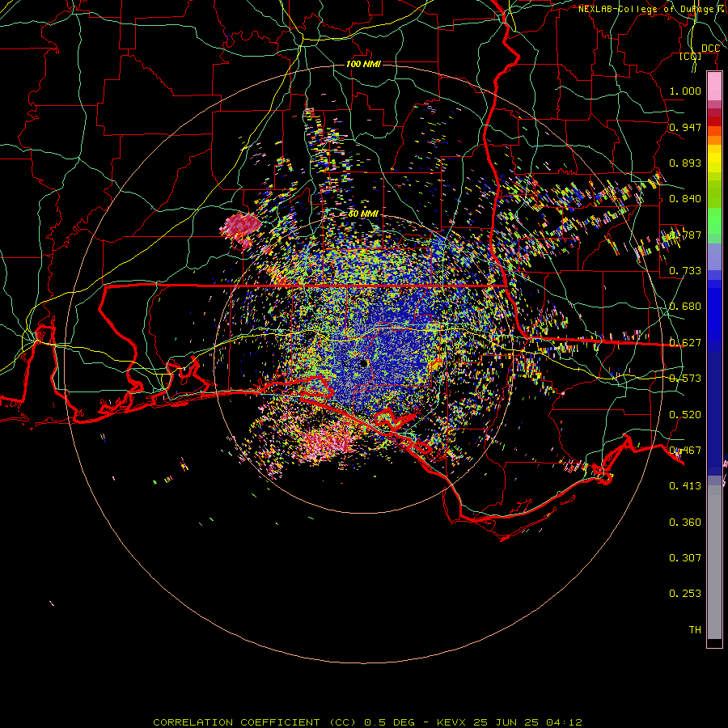The image size is (728, 728).
Task: Select the 0.307 scale value
Action: [x=685, y=558]
